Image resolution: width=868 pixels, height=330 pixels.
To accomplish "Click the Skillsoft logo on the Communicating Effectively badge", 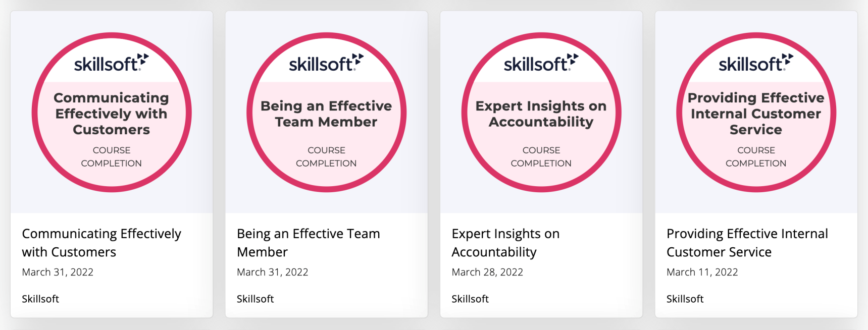I will (111, 63).
